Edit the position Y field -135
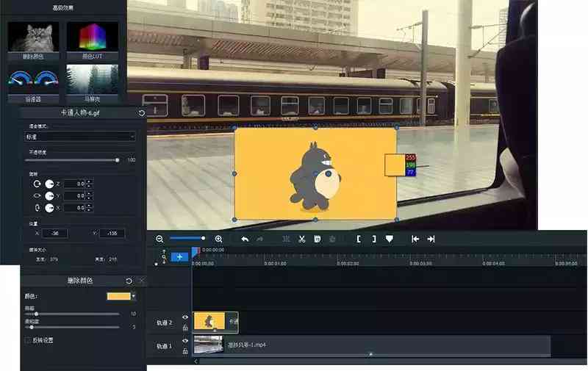The width and height of the screenshot is (588, 371). pos(112,234)
